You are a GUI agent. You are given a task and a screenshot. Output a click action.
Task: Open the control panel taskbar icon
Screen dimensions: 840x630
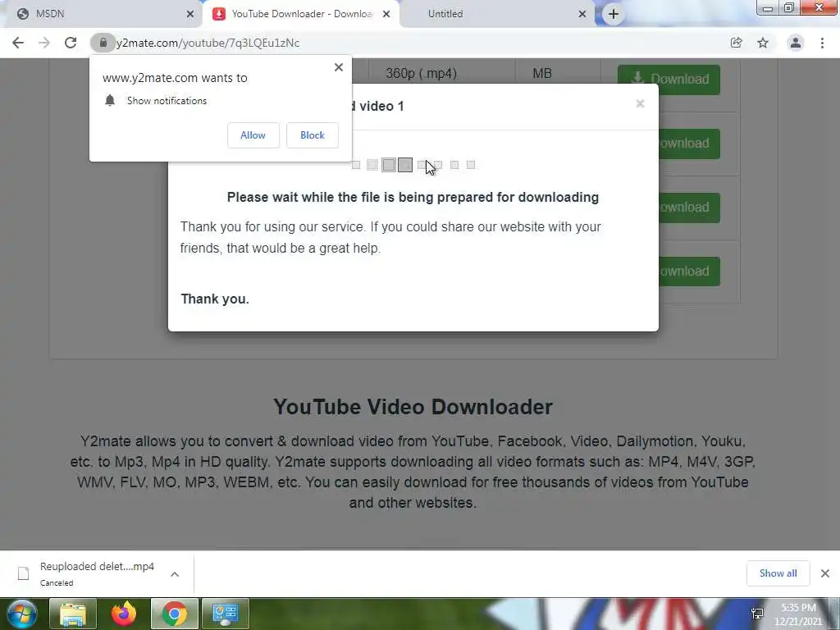click(225, 614)
